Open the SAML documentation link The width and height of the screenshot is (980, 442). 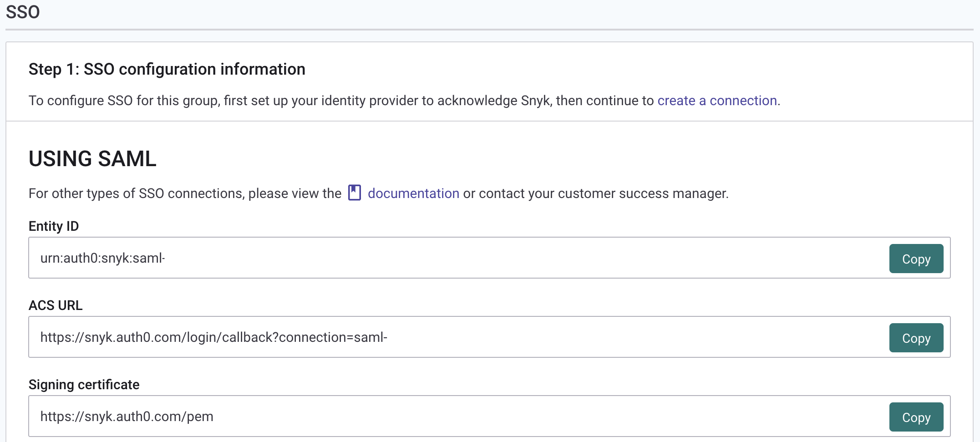tap(413, 193)
